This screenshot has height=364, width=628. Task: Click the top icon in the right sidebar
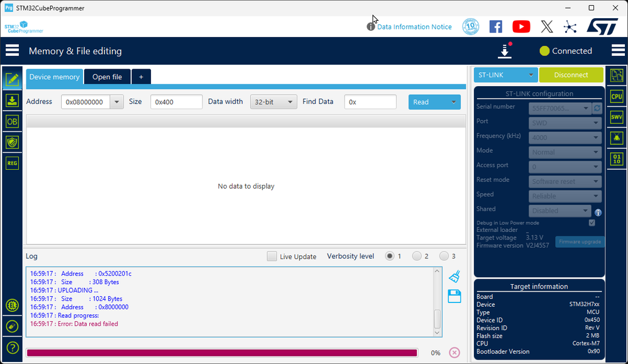coord(617,75)
